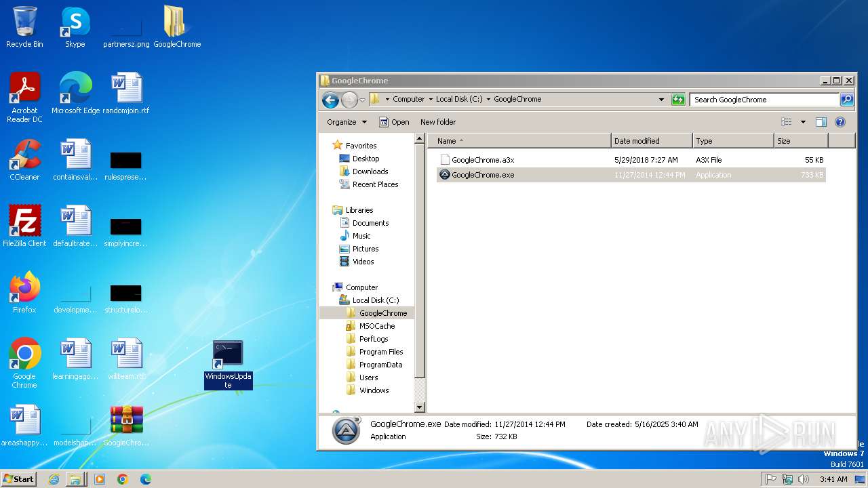Select the areashappy document icon
This screenshot has height=488, width=868.
pyautogui.click(x=24, y=426)
